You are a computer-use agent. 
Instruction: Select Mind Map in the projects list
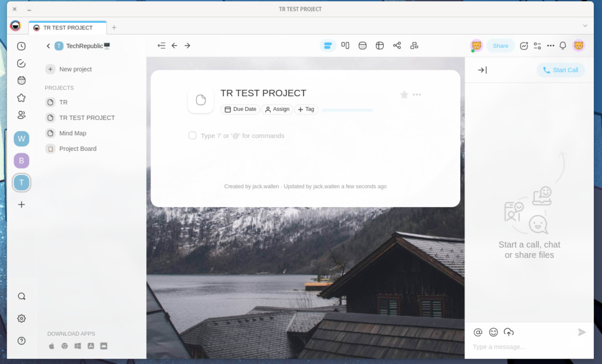pos(72,133)
